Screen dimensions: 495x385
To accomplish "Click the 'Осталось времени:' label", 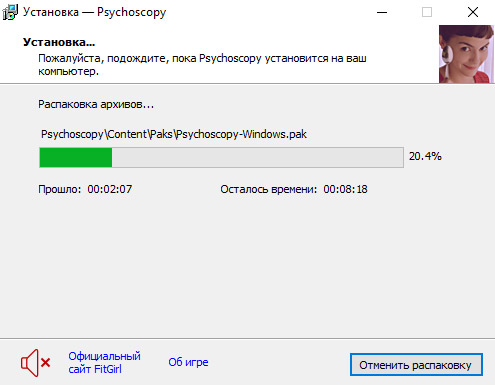I will pos(269,189).
